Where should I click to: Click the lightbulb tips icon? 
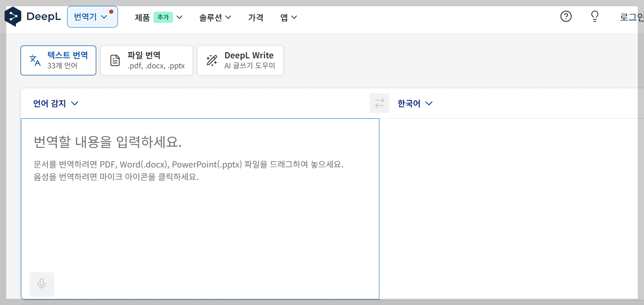click(x=595, y=17)
